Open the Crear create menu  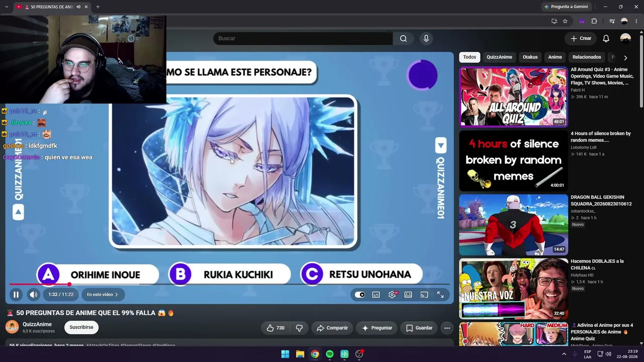[x=581, y=38]
